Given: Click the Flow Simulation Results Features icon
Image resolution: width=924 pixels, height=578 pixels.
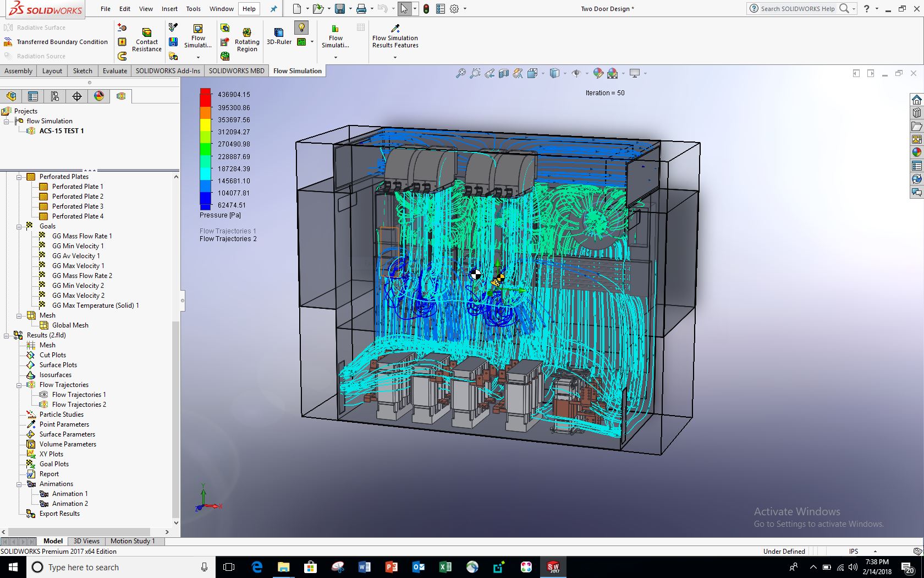Looking at the screenshot, I should tap(395, 29).
